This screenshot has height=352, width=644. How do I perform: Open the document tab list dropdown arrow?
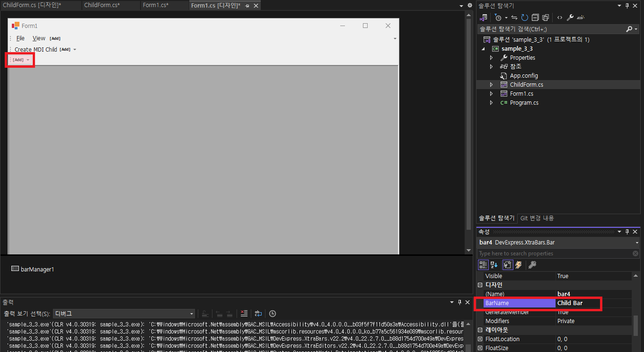click(x=461, y=5)
